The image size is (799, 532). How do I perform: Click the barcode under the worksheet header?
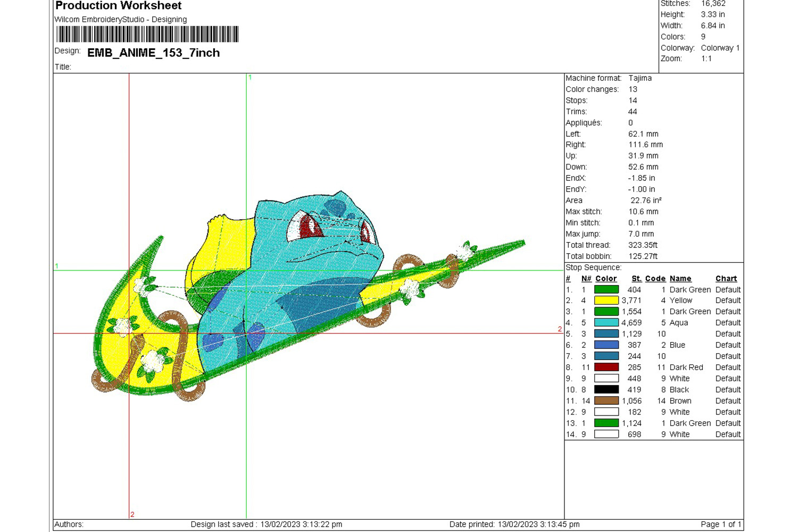pos(147,35)
